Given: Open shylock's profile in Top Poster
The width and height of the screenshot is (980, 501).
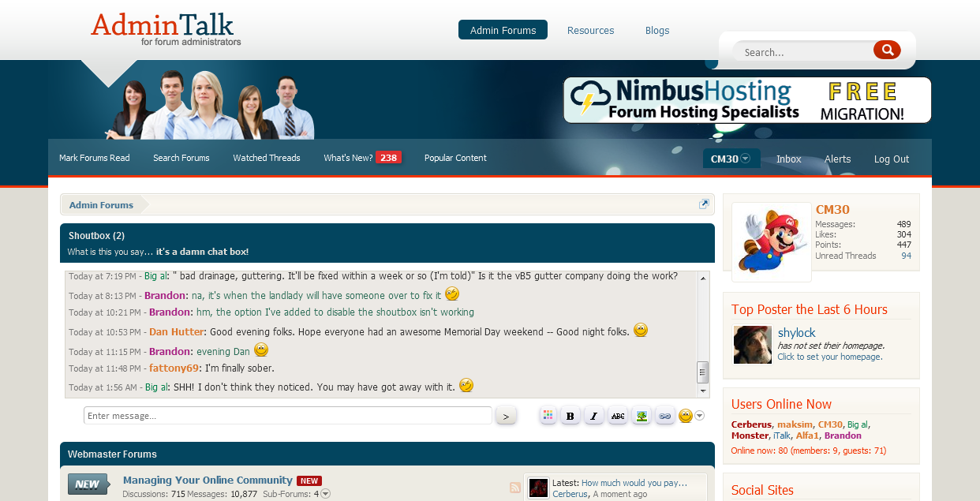Looking at the screenshot, I should pyautogui.click(x=797, y=333).
